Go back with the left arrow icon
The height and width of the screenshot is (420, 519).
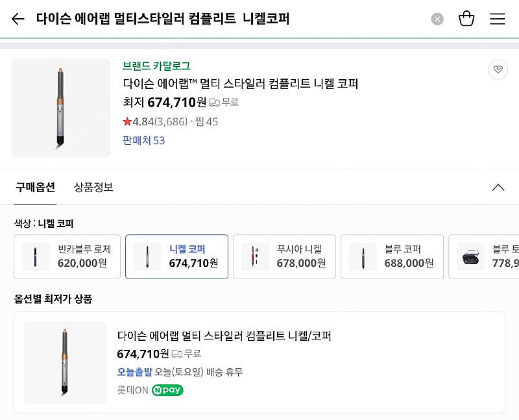click(x=18, y=19)
